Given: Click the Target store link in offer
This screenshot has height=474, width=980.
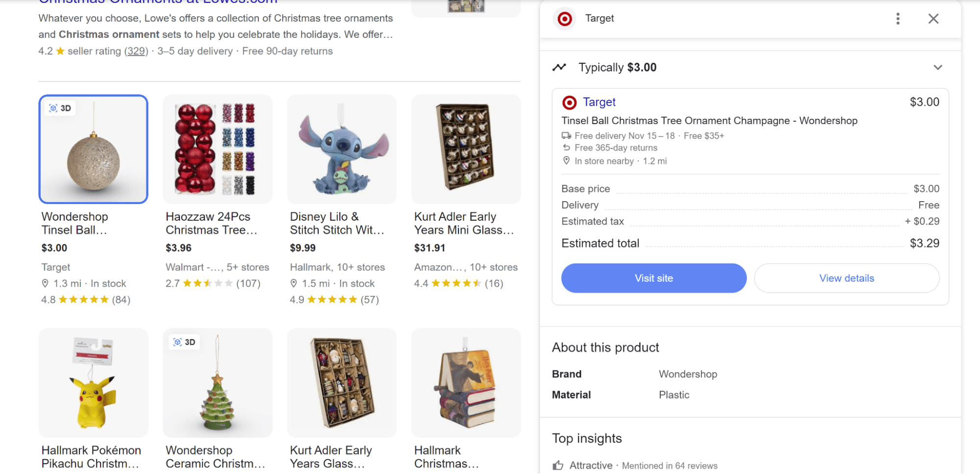Looking at the screenshot, I should coord(599,102).
